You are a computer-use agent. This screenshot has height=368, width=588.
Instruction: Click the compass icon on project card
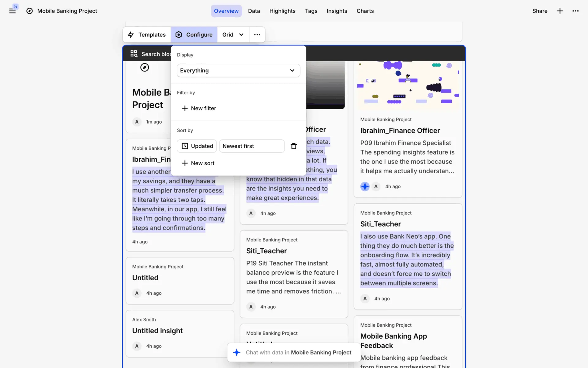145,67
